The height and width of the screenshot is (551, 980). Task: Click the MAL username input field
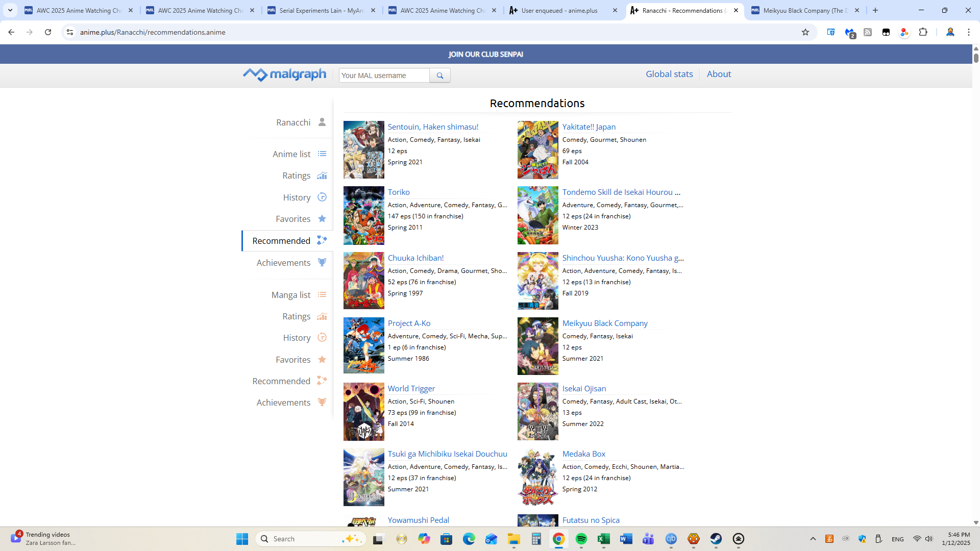pyautogui.click(x=384, y=76)
